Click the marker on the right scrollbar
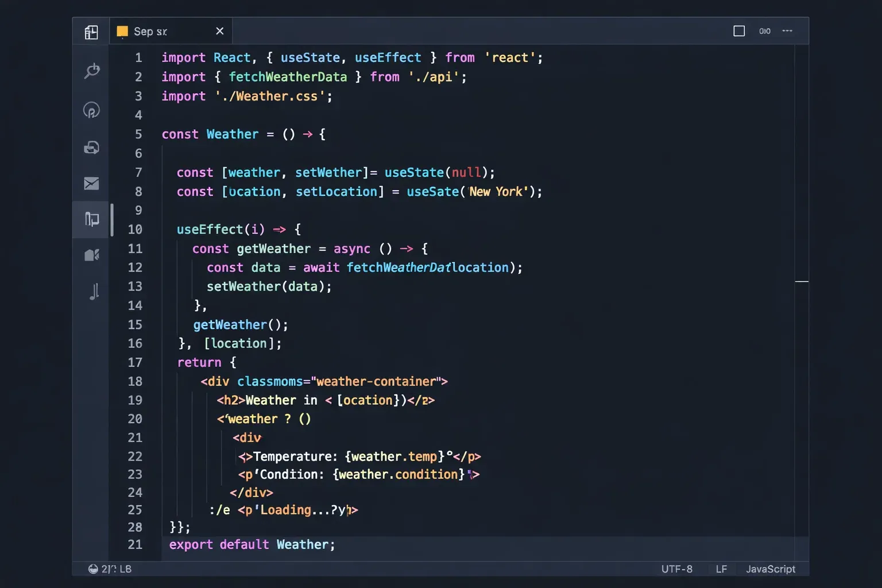 point(802,281)
